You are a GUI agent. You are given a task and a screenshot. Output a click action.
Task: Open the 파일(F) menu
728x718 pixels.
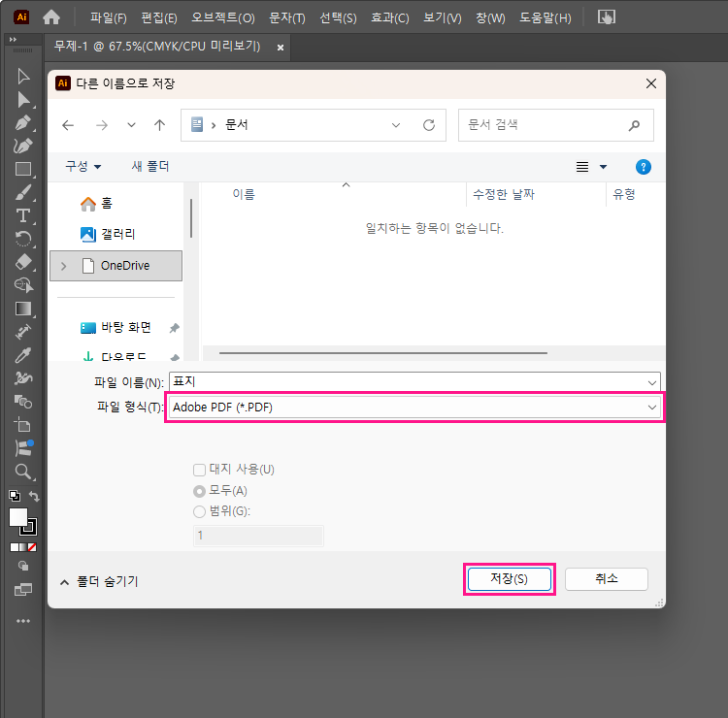[x=108, y=17]
